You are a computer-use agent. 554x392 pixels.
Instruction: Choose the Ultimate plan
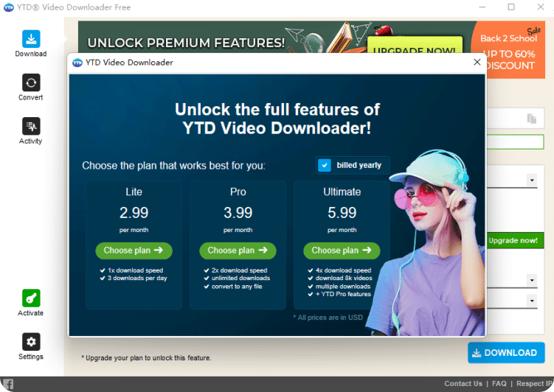coord(342,251)
